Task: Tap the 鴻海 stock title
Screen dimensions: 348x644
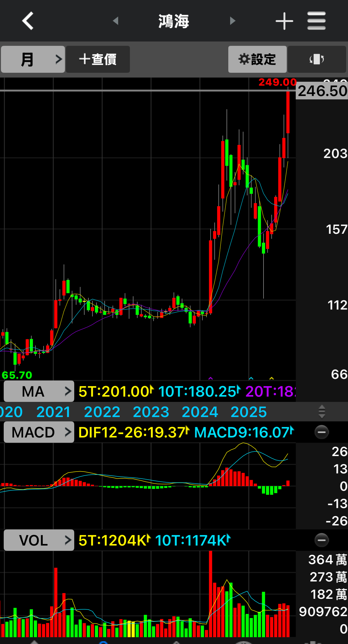Action: pyautogui.click(x=174, y=21)
